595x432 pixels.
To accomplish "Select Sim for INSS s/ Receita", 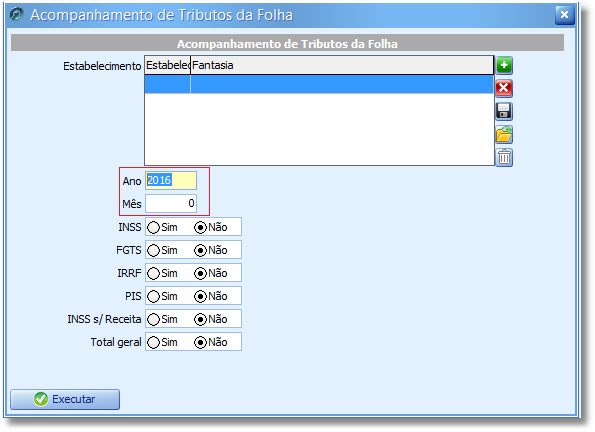I will pos(153,319).
